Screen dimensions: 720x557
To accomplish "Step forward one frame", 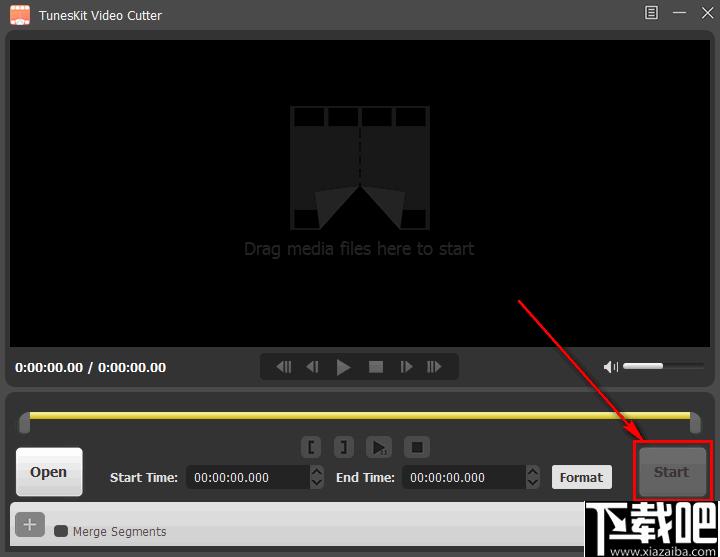I will [406, 367].
